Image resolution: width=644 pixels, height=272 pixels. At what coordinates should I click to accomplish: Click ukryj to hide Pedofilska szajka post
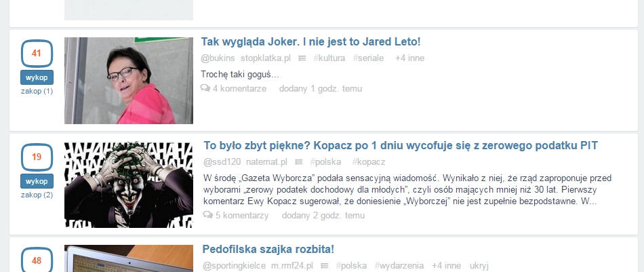479,266
